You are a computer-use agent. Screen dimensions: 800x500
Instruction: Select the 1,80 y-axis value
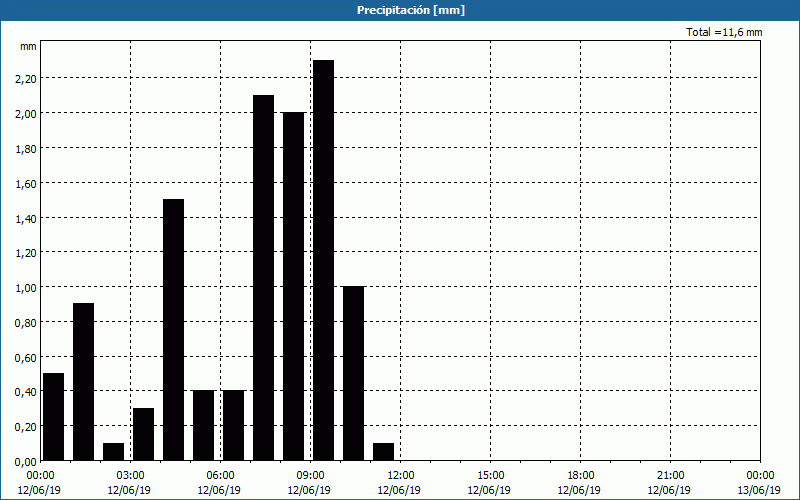click(26, 148)
